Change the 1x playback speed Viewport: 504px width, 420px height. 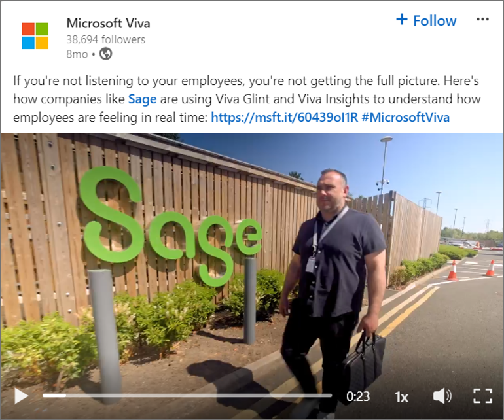click(x=401, y=397)
